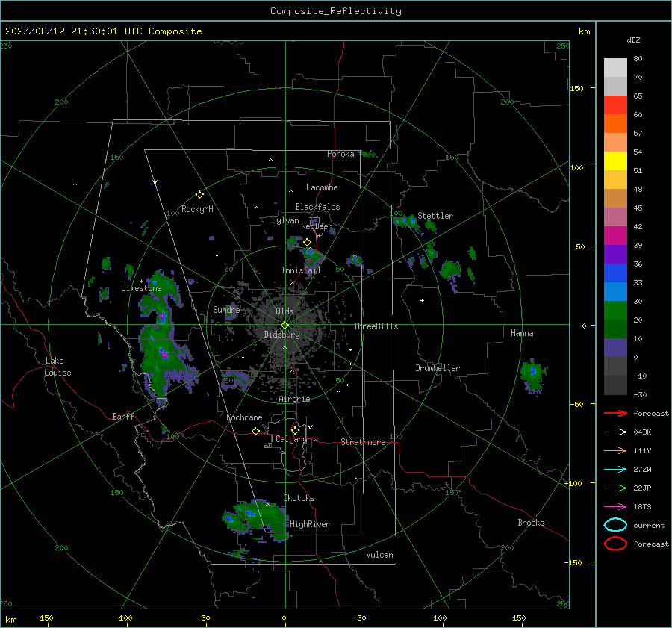Select the Sundre label
The height and width of the screenshot is (628, 672).
(226, 309)
